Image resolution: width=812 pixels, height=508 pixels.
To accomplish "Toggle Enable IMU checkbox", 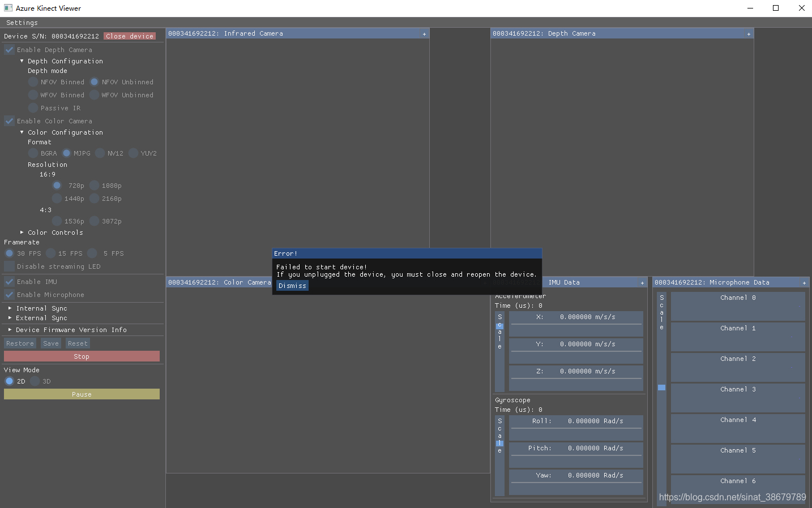I will 10,282.
